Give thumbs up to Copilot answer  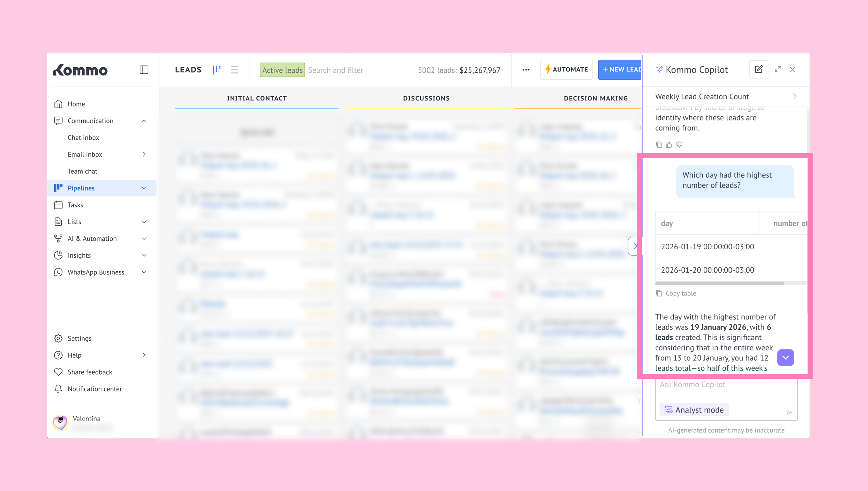coord(669,145)
